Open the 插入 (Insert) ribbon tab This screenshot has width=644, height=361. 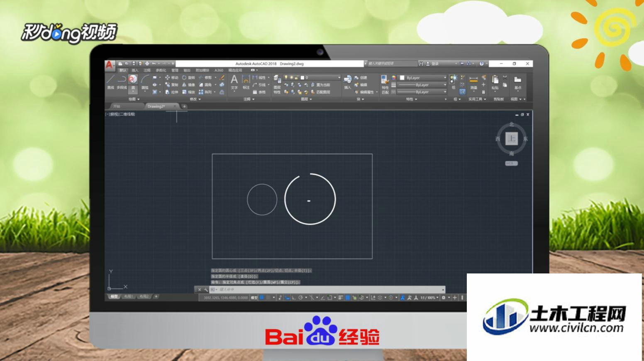135,71
